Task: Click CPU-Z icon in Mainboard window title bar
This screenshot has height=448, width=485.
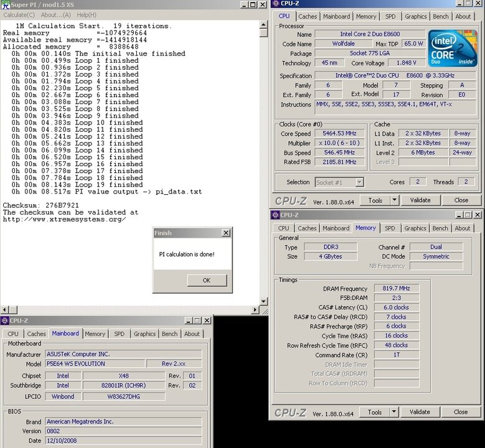Action: point(4,320)
